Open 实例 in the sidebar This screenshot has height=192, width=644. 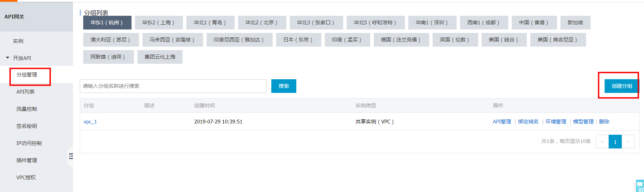(18, 41)
